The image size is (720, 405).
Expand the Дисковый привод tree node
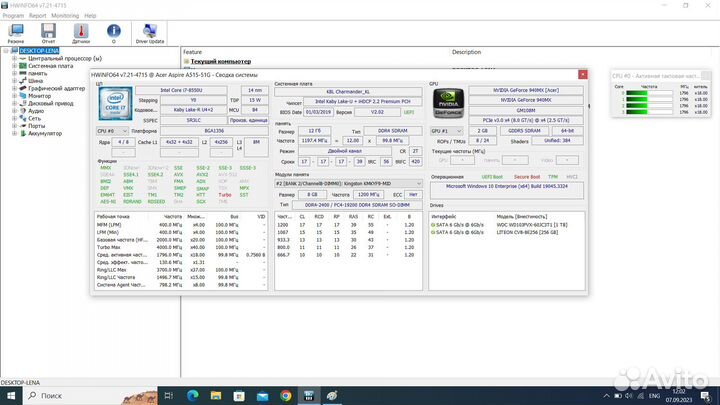(14, 103)
